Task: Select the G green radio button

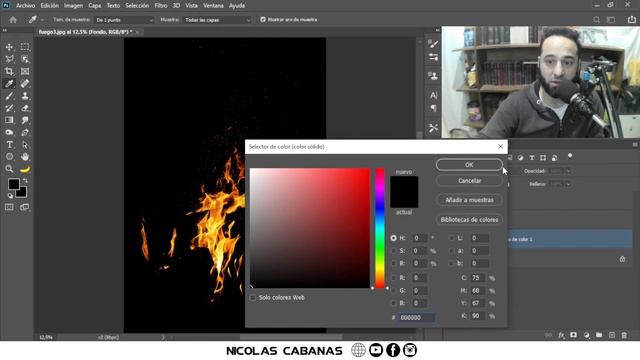Action: (x=393, y=291)
